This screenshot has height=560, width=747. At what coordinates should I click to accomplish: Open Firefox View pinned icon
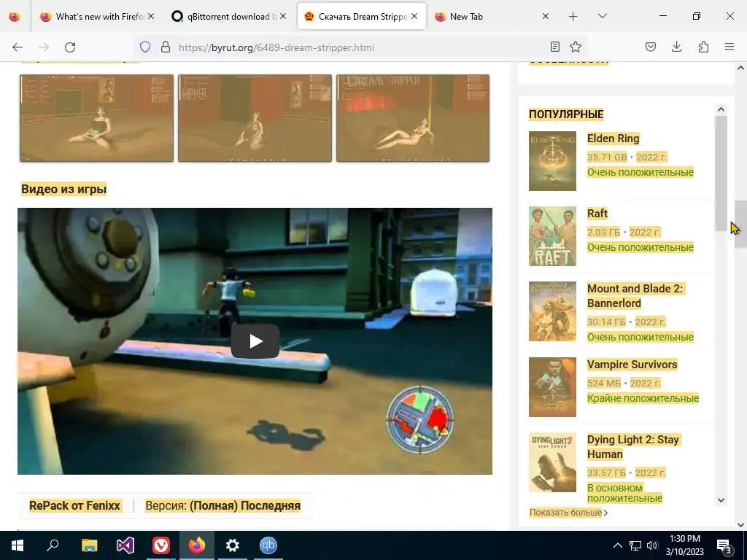click(x=15, y=17)
